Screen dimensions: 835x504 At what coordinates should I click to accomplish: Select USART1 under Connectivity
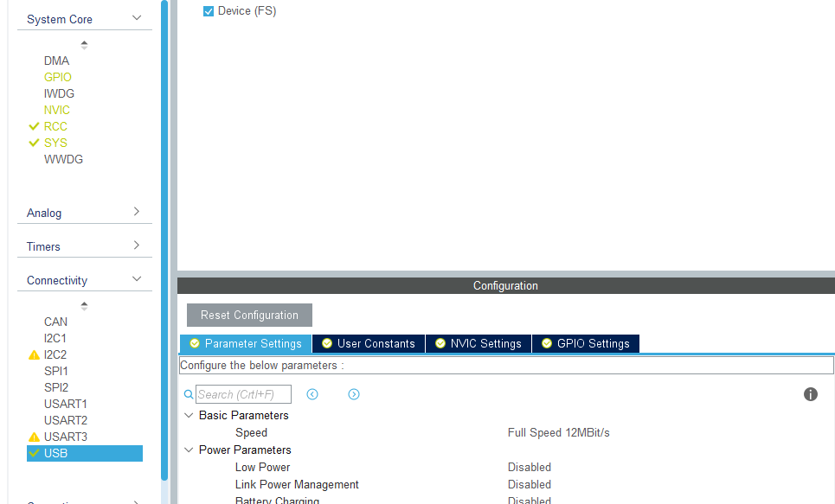(x=66, y=405)
